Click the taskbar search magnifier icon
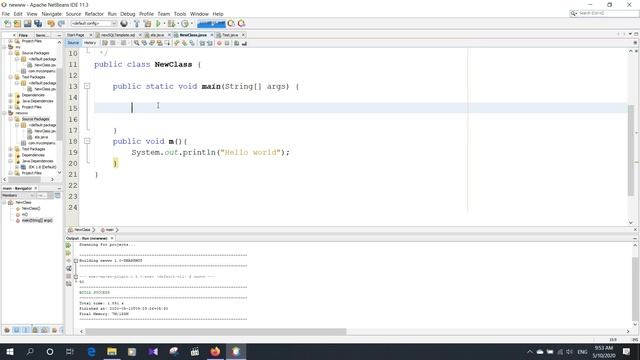 point(30,351)
